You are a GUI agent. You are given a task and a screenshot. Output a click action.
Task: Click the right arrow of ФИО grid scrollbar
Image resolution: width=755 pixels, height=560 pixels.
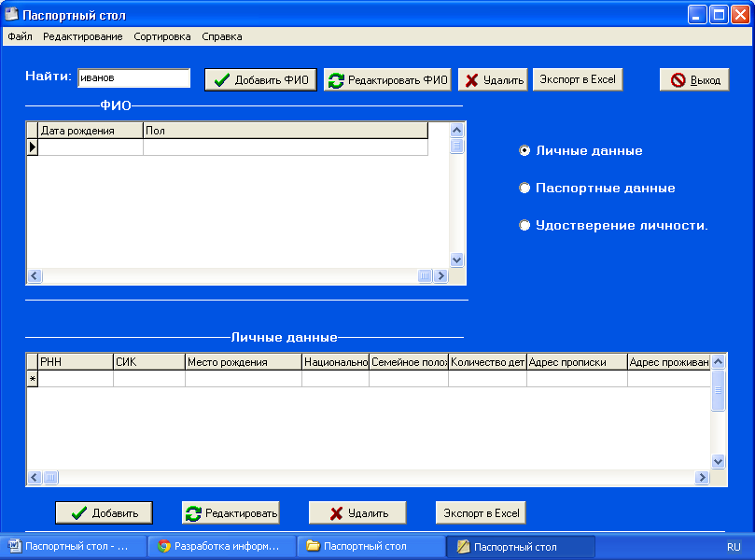click(440, 276)
